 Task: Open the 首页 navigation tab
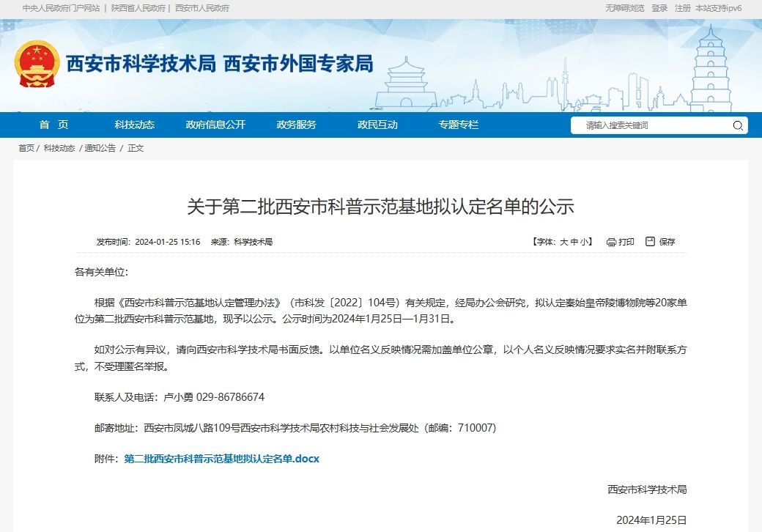(53, 125)
